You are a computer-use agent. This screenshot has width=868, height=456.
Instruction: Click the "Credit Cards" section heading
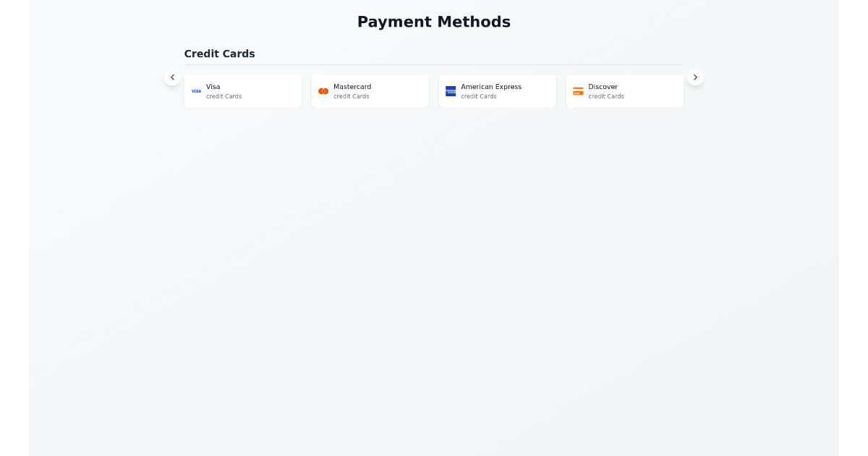click(219, 54)
